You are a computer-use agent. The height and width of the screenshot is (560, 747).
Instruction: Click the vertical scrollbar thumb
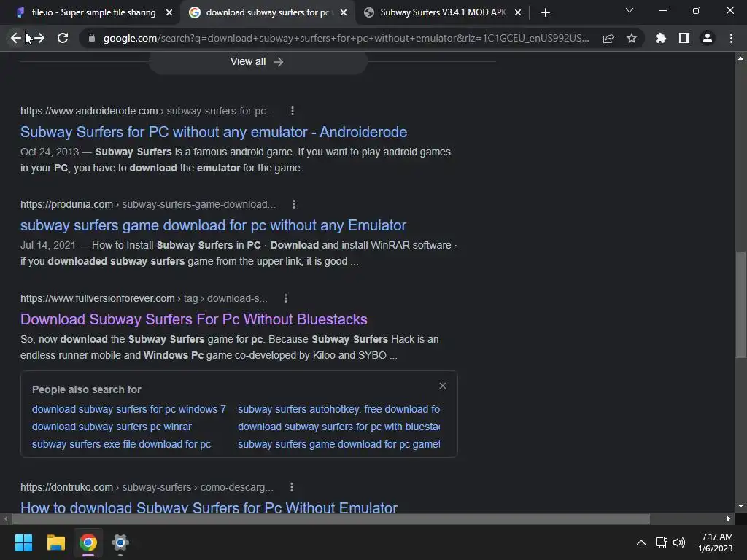[740, 305]
